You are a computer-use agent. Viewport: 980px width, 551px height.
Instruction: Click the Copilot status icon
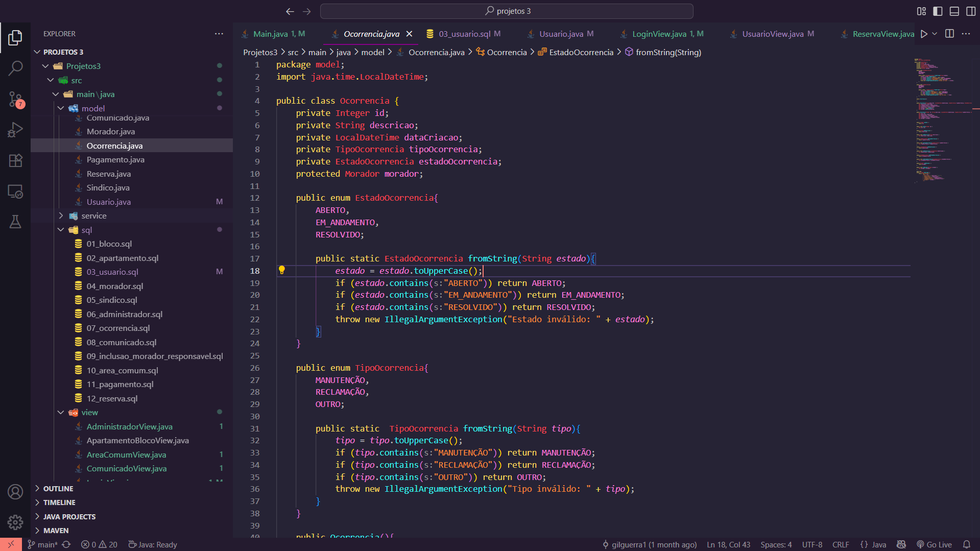click(x=901, y=544)
